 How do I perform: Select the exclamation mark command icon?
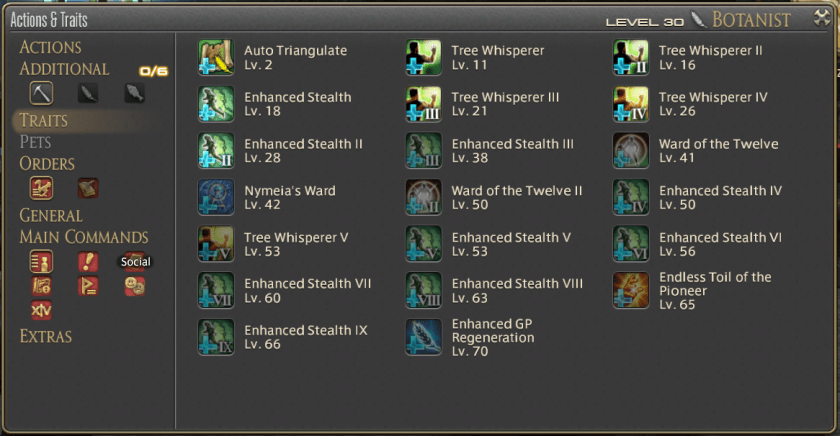[x=88, y=262]
